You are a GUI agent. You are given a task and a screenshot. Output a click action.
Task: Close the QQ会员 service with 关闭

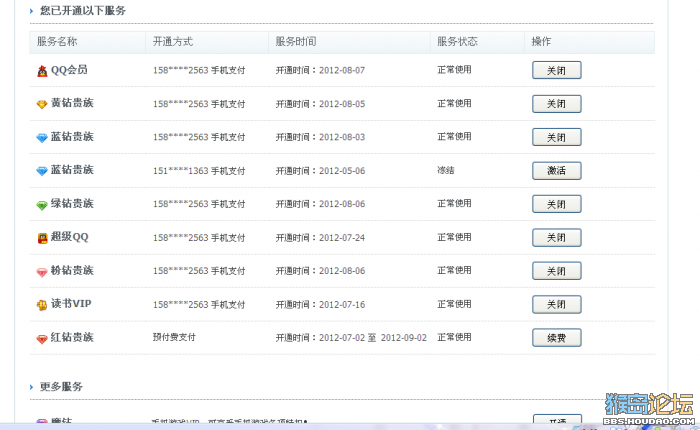tap(556, 70)
